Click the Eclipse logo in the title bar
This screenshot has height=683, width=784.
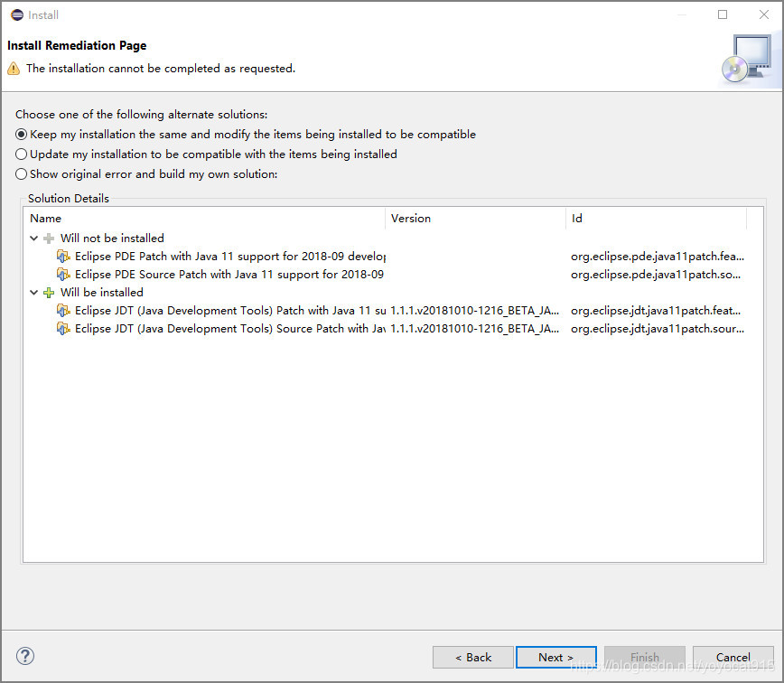[17, 15]
